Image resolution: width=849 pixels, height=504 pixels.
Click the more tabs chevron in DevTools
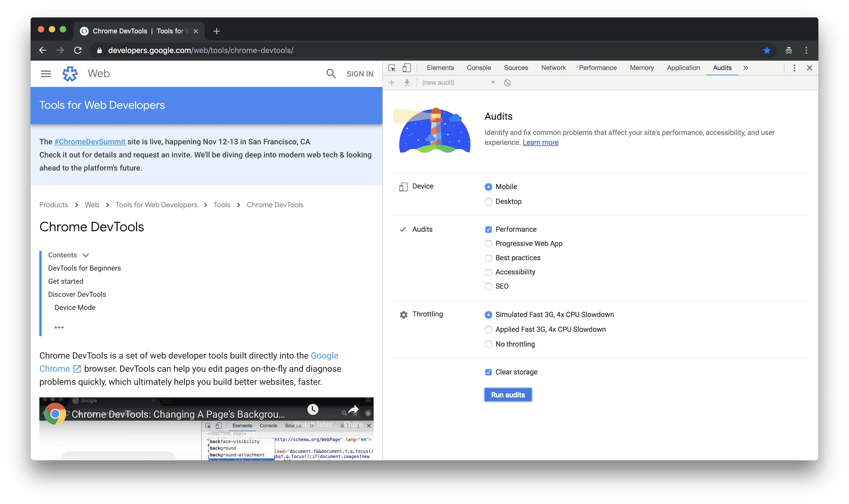[x=746, y=67]
